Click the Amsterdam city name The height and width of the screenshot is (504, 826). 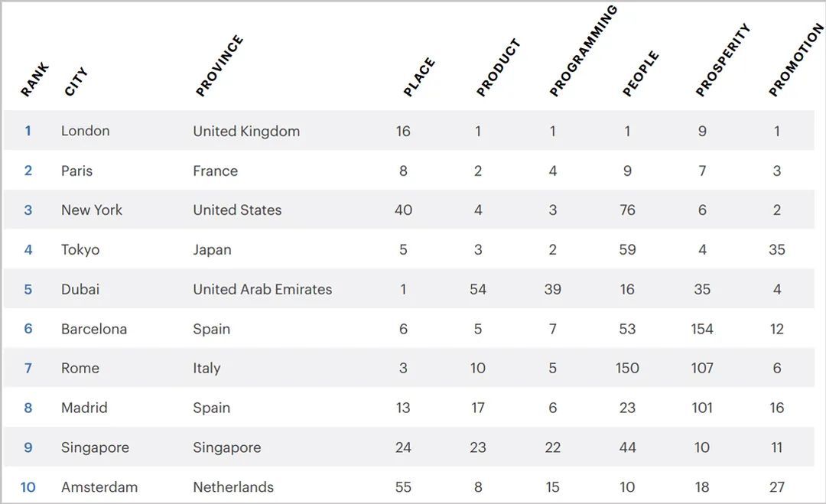click(x=99, y=487)
